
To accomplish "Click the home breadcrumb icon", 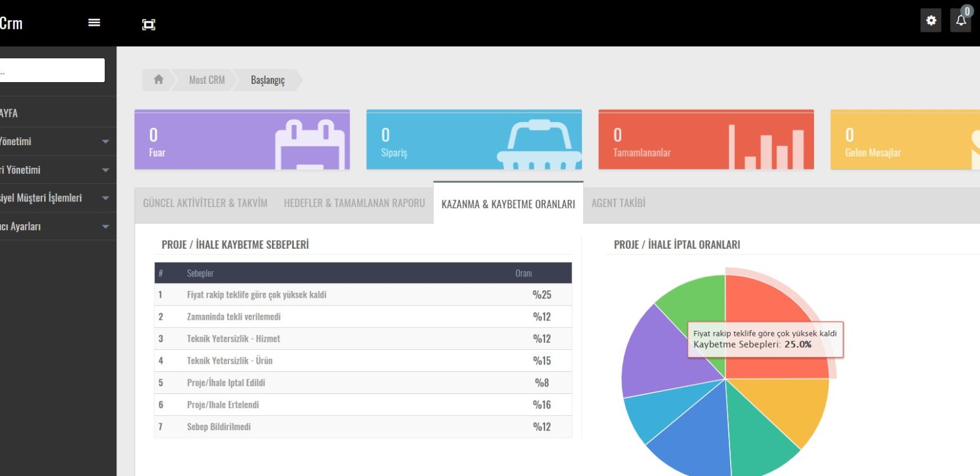I will coord(159,80).
